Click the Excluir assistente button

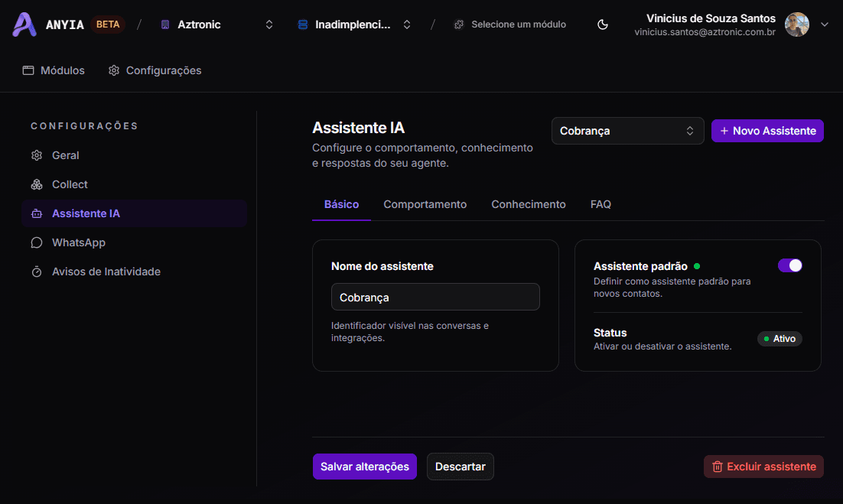(x=763, y=467)
